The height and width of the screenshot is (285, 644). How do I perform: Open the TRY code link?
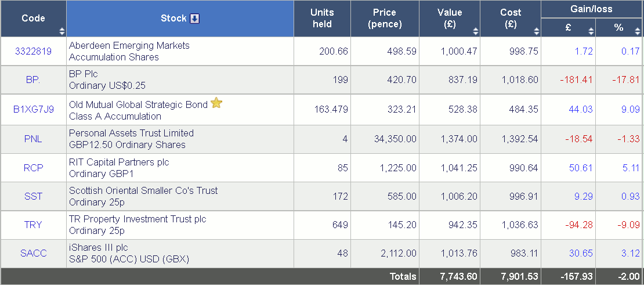click(x=33, y=225)
